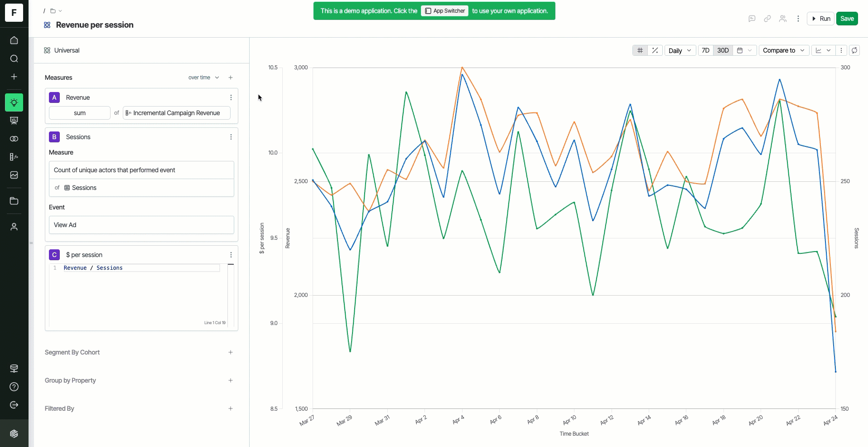868x447 pixels.
Task: Click the logout icon in sidebar
Action: (x=14, y=405)
